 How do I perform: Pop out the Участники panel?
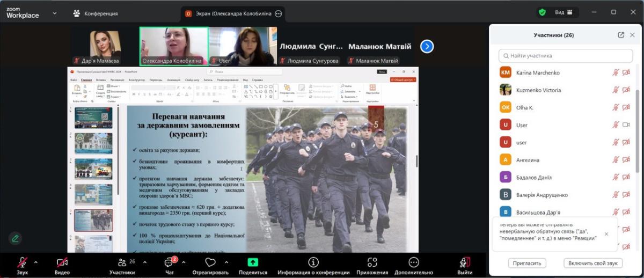pyautogui.click(x=621, y=35)
